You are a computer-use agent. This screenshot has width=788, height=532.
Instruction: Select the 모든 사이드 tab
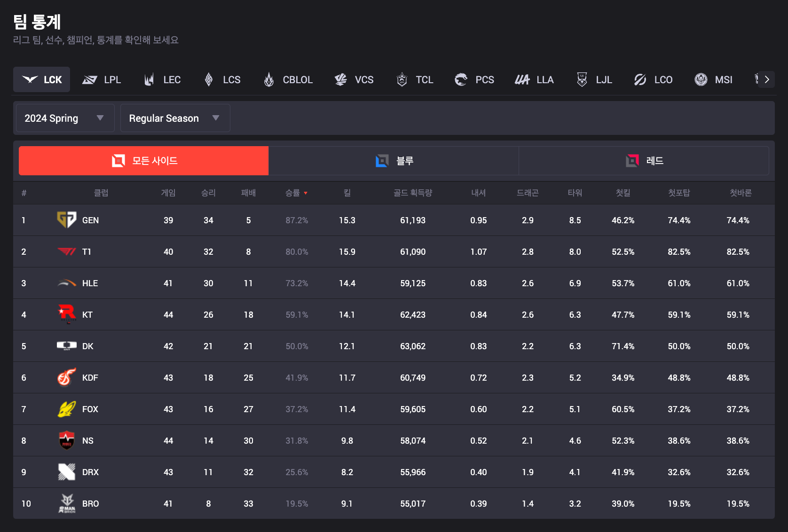point(143,161)
